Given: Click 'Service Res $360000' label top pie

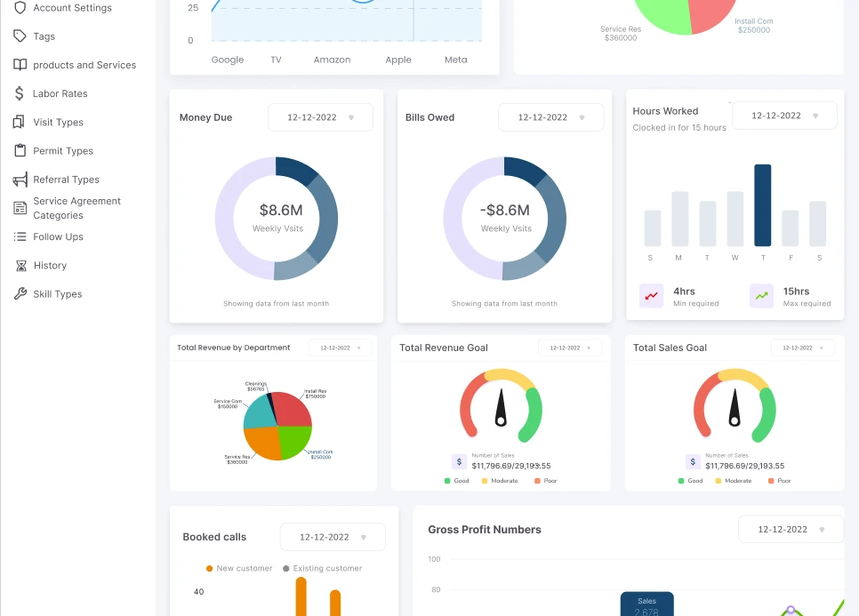Looking at the screenshot, I should pyautogui.click(x=620, y=34).
